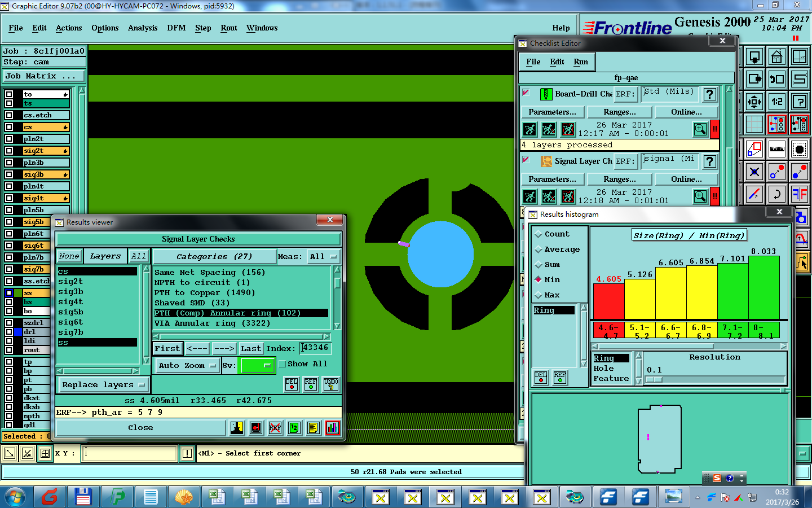Select the Max radio option
Viewport: 812px width, 508px height.
[x=548, y=295]
